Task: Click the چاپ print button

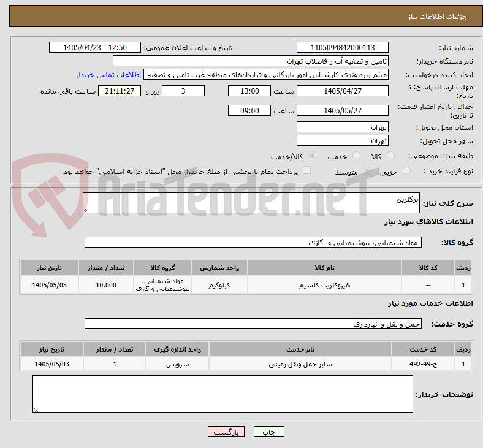Action: 268,431
